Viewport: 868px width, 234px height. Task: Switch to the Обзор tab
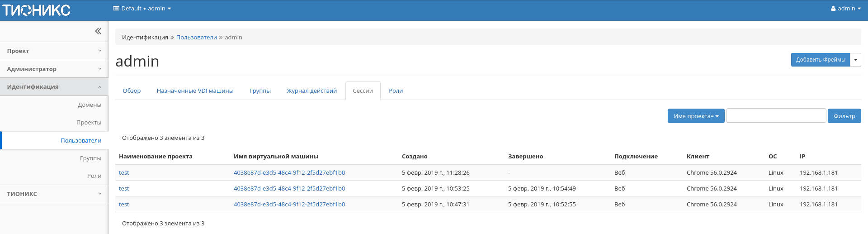point(132,91)
